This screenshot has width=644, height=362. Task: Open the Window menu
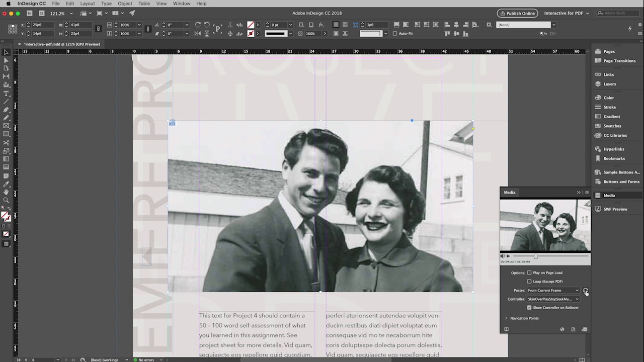pyautogui.click(x=182, y=4)
